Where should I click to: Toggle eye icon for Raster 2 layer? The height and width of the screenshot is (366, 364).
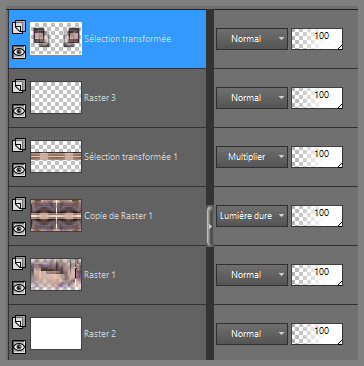click(19, 347)
